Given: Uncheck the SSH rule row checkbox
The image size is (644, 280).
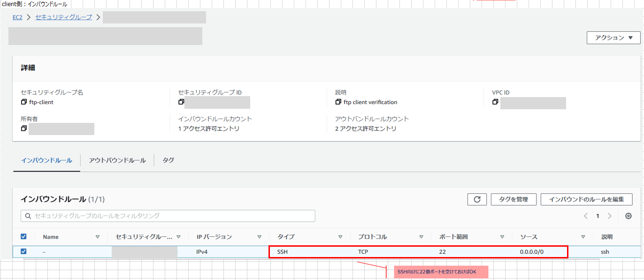Looking at the screenshot, I should (23, 251).
